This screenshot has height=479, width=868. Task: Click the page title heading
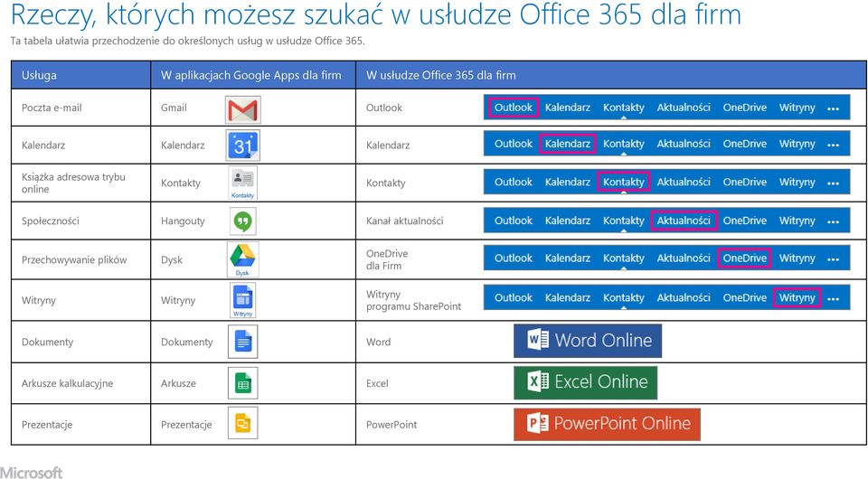[376, 15]
